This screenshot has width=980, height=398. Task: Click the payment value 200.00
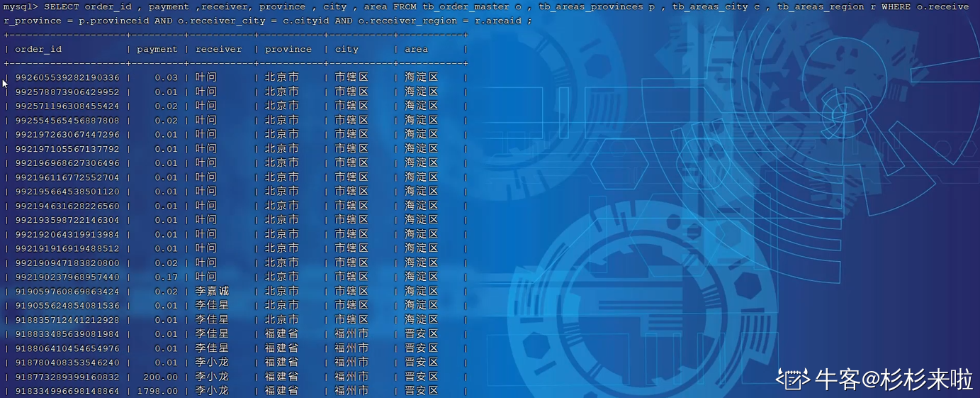coord(161,377)
